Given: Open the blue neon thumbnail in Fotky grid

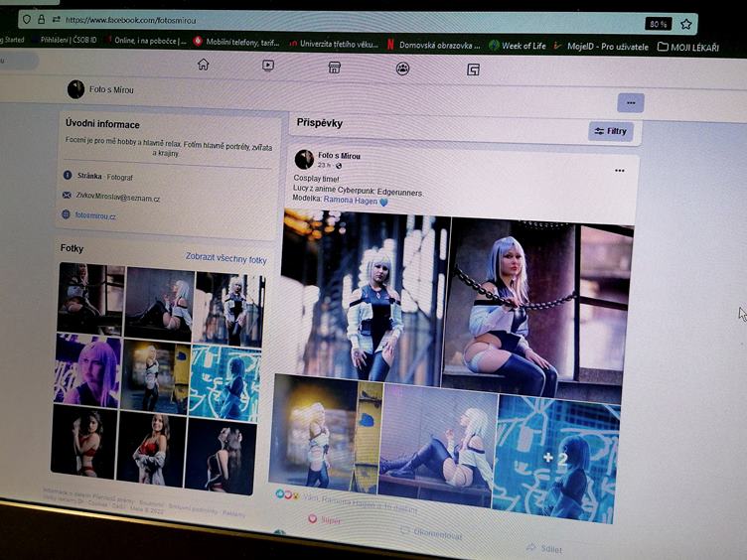Looking at the screenshot, I should pos(224,384).
